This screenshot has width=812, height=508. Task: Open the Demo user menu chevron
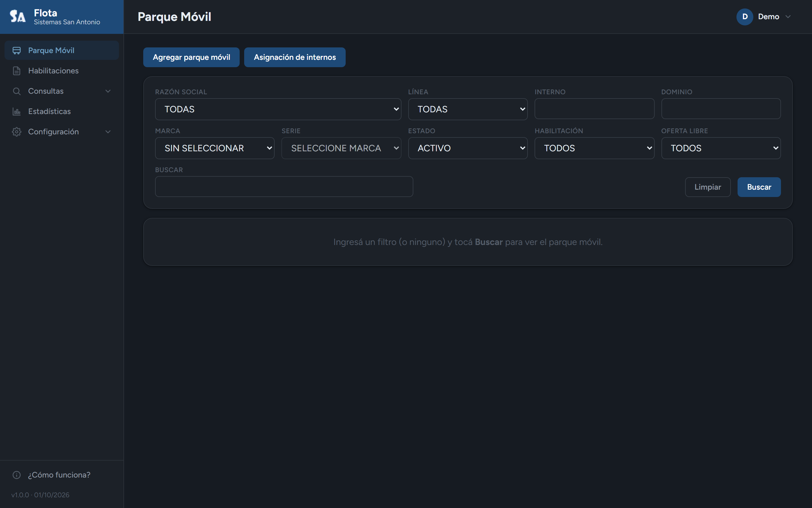point(788,17)
